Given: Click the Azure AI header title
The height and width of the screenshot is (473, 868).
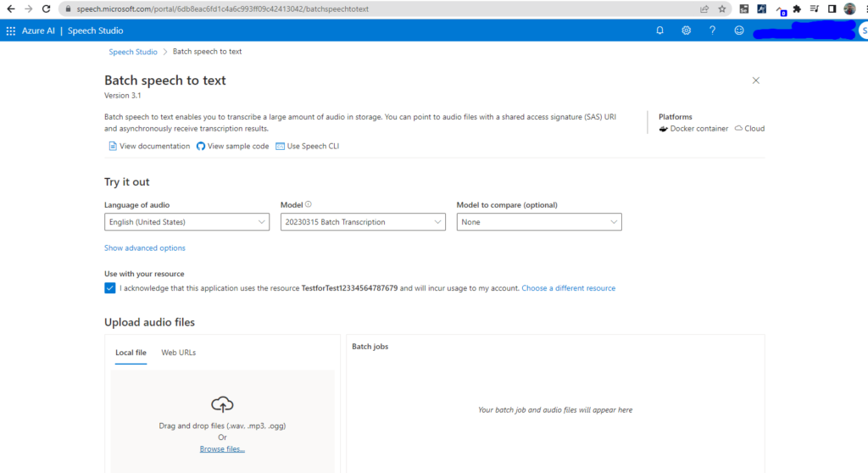Looking at the screenshot, I should point(38,31).
